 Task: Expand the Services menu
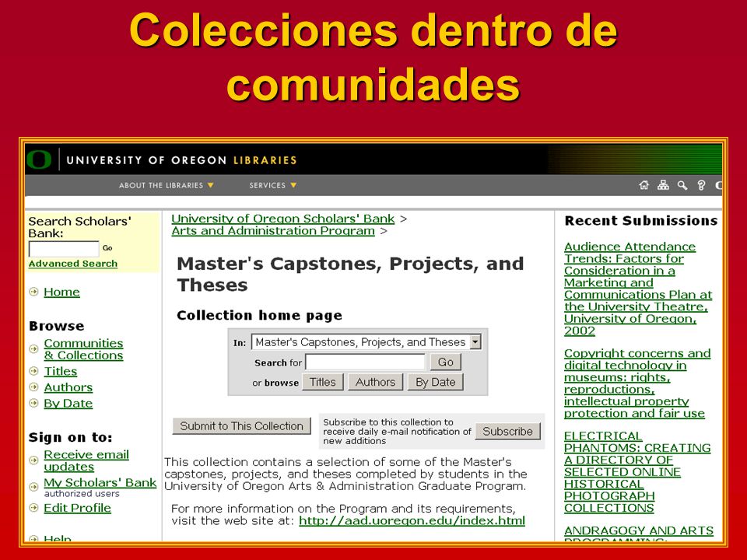[273, 185]
